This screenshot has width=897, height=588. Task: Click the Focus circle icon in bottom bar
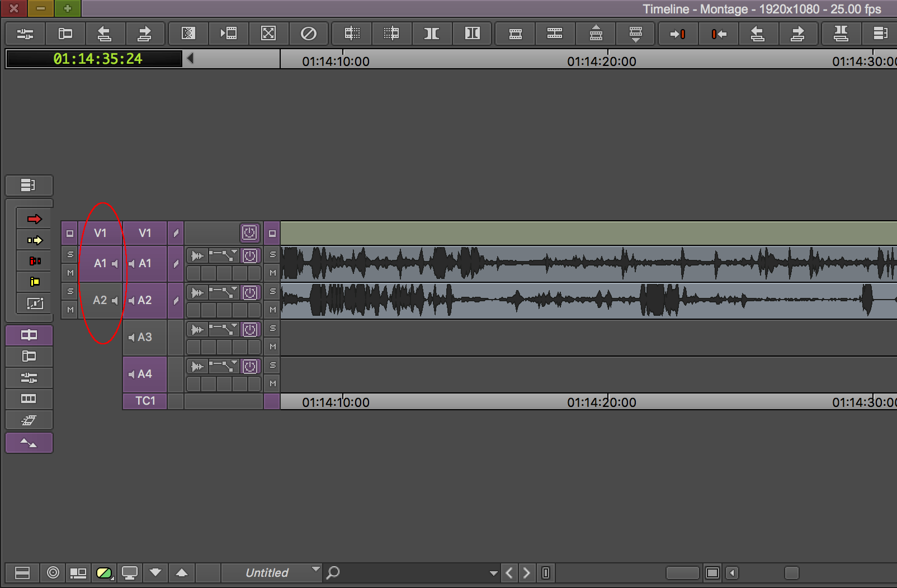tap(53, 572)
